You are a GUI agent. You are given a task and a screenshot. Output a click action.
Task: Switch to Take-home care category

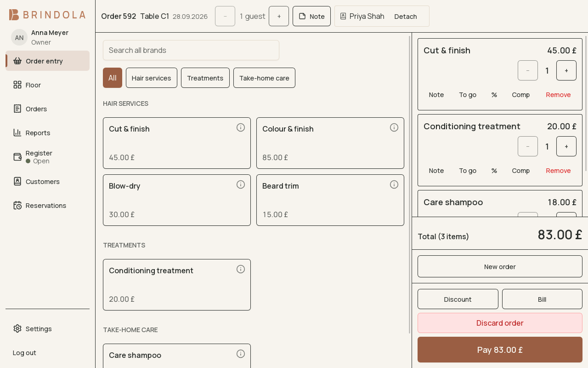pos(264,78)
